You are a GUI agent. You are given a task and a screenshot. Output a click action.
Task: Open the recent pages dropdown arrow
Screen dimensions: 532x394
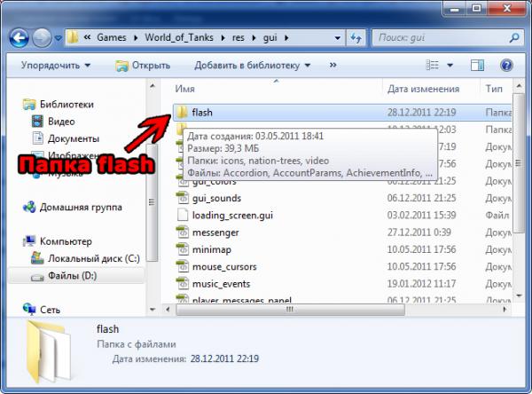tap(58, 38)
